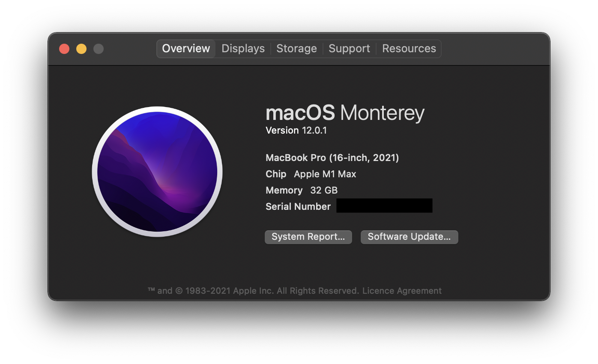598x364 pixels.
Task: Open the Storage tab
Action: coord(296,48)
